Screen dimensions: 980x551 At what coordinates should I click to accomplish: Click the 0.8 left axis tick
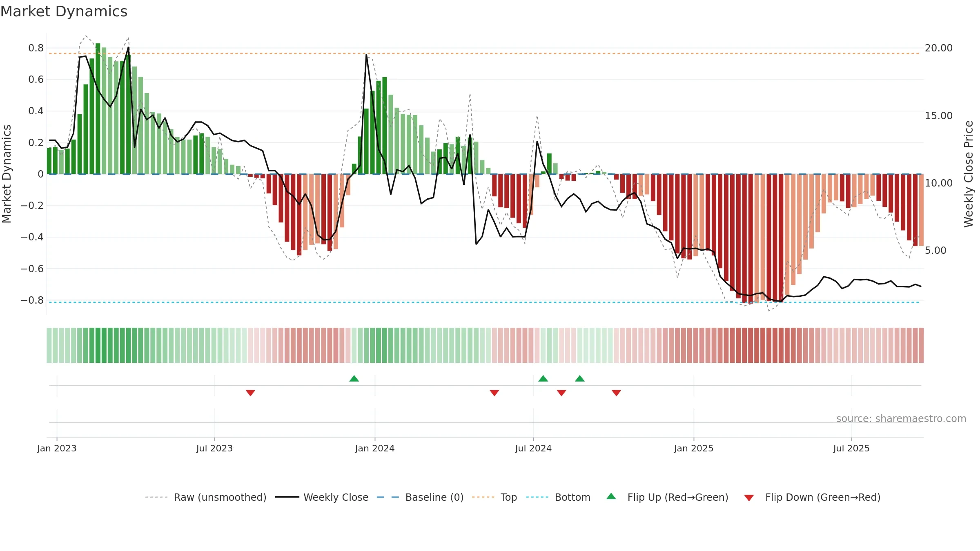pos(36,48)
